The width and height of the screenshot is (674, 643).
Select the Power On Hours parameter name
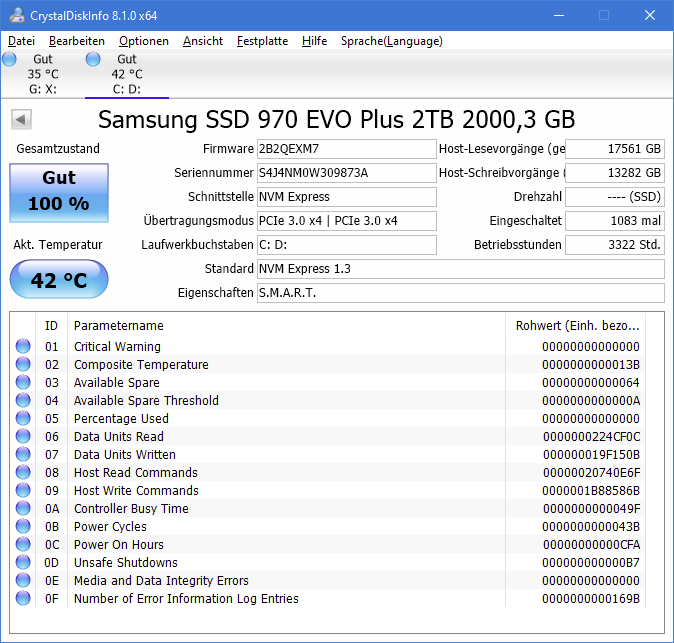119,545
